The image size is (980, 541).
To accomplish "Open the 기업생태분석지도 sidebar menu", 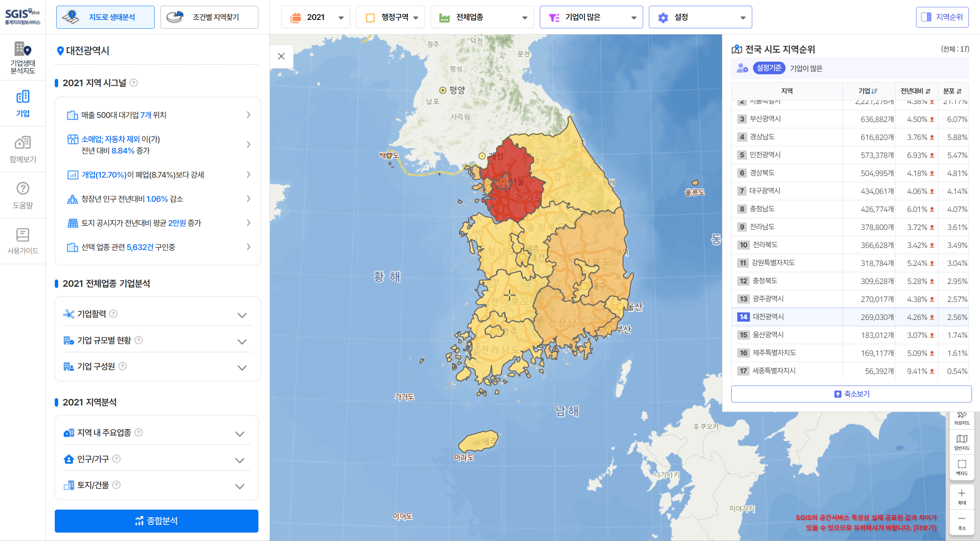I will (x=23, y=57).
